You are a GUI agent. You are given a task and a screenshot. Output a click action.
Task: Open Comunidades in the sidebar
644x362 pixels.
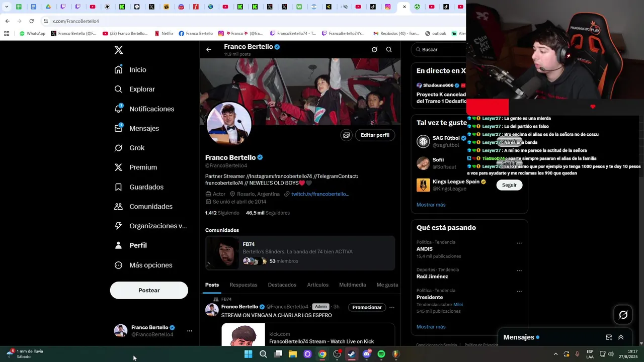(x=143, y=207)
